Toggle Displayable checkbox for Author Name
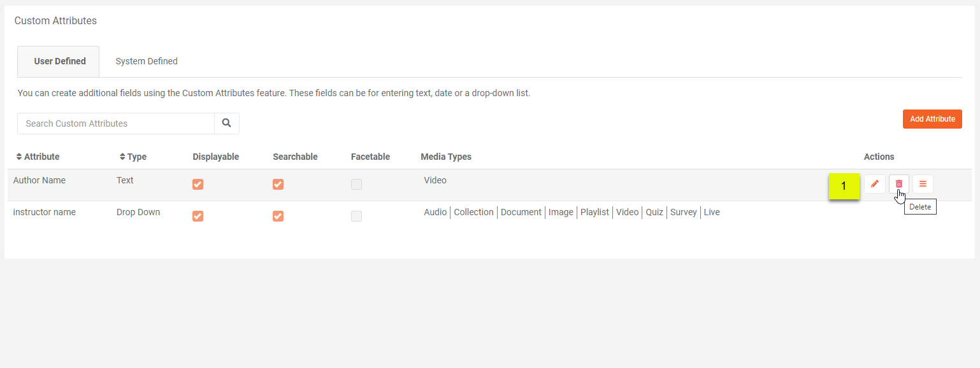980x368 pixels. (x=198, y=185)
